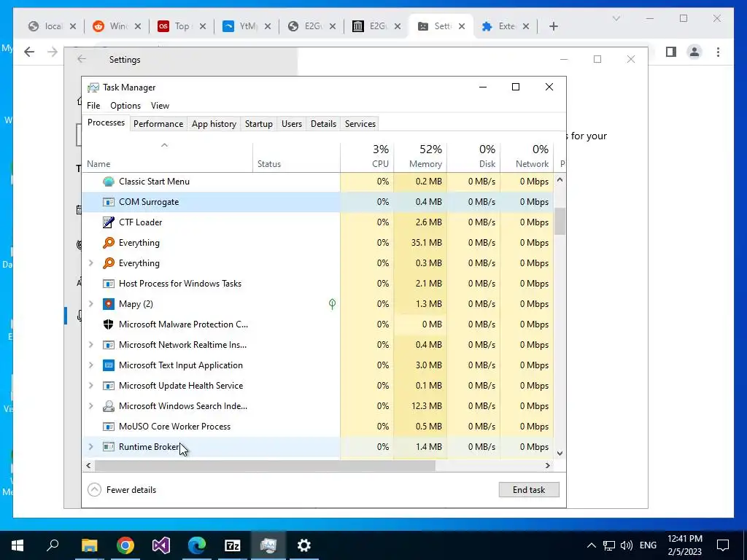Click the Classic Start Menu process icon

pyautogui.click(x=109, y=182)
